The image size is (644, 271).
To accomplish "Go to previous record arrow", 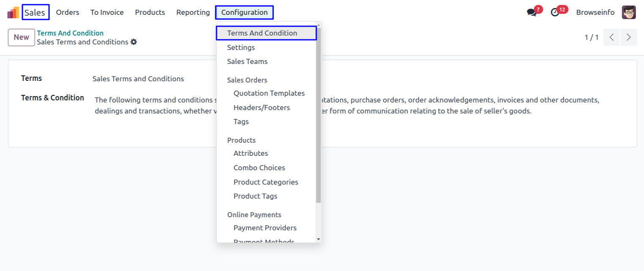I will pyautogui.click(x=611, y=37).
